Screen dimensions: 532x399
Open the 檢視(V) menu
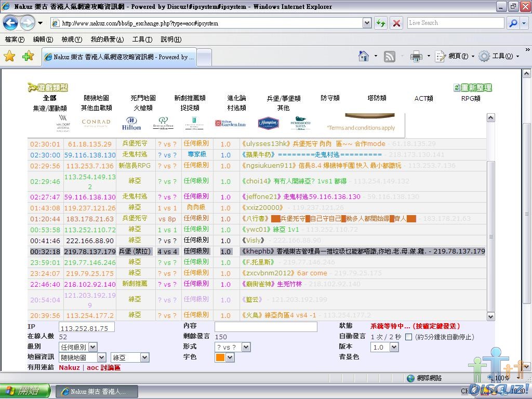click(71, 39)
